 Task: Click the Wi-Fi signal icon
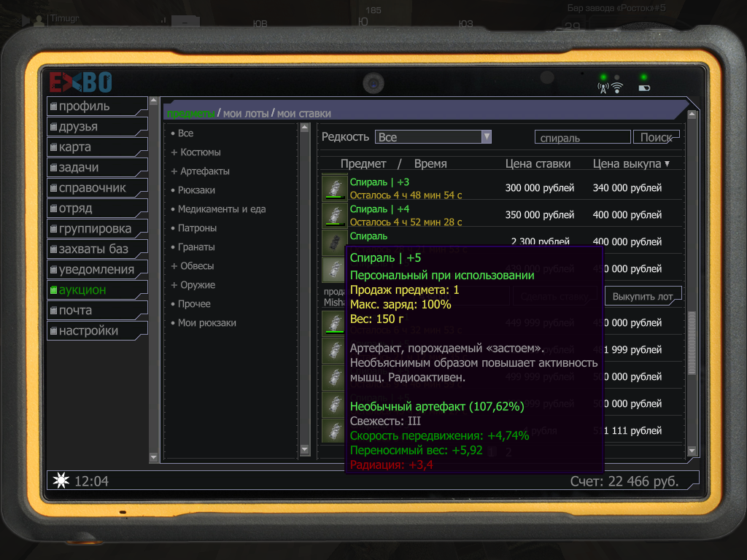click(617, 88)
